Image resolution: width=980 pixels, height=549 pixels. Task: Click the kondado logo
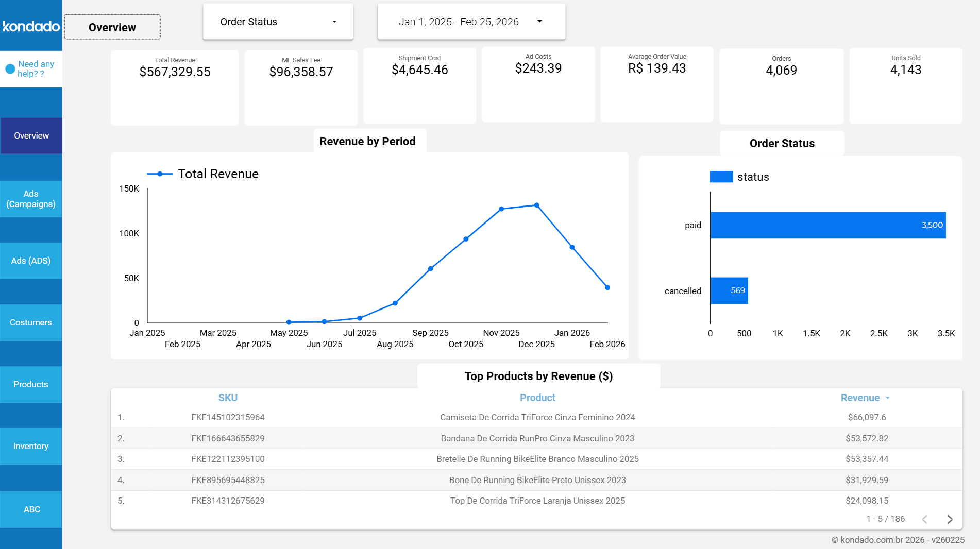pos(31,27)
